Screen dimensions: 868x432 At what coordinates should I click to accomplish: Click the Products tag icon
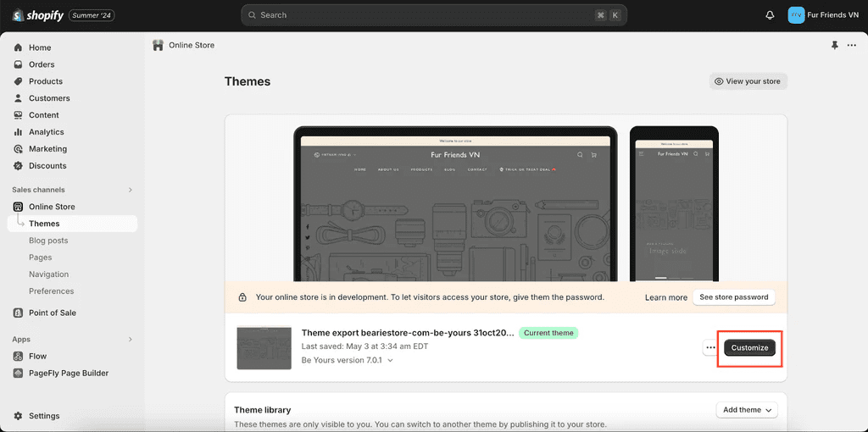tap(19, 81)
